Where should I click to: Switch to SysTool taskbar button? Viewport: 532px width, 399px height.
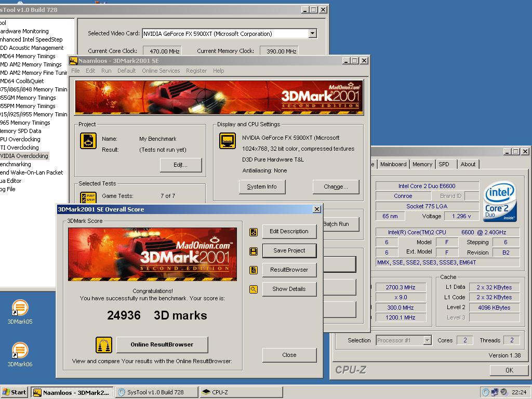[x=156, y=392]
